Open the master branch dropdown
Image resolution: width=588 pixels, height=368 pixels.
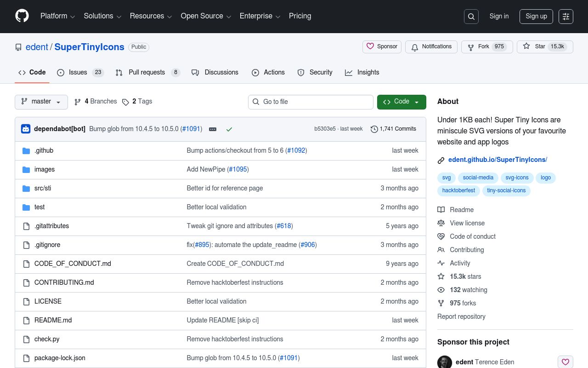(x=41, y=102)
